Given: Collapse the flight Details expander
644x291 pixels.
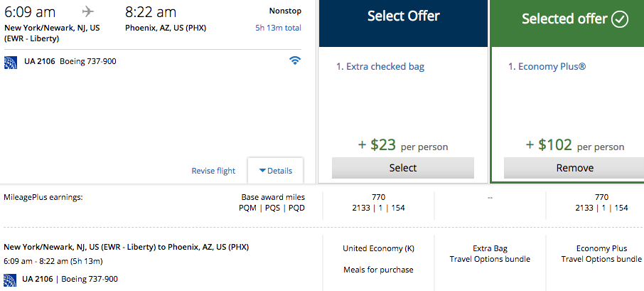Looking at the screenshot, I should (276, 171).
